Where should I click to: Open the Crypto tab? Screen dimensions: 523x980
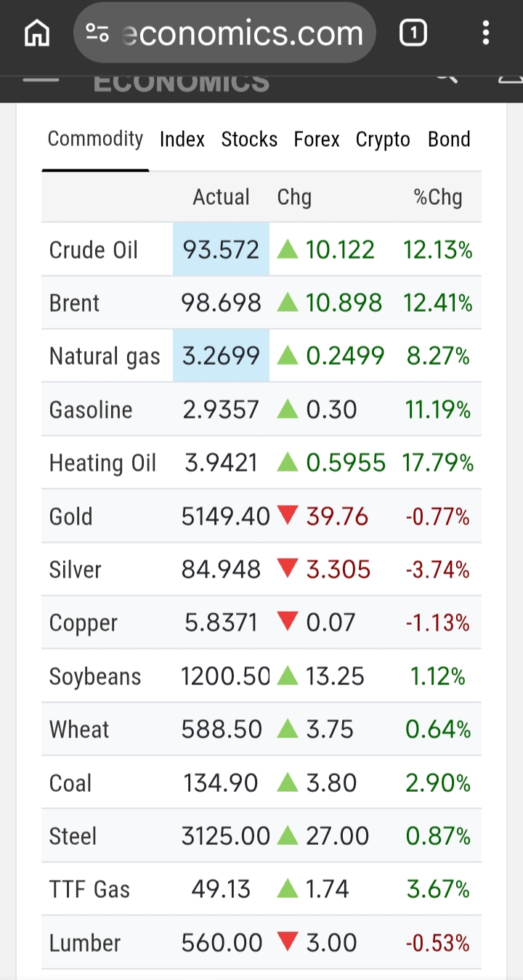383,139
